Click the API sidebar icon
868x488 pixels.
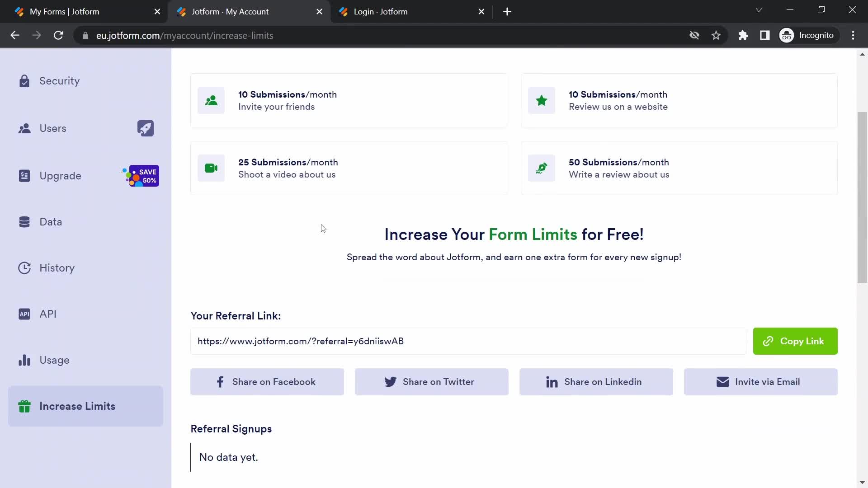tap(24, 314)
